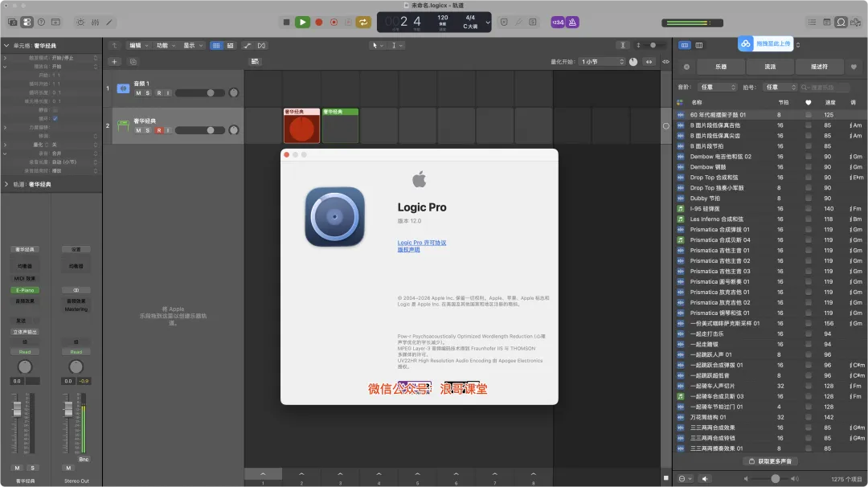This screenshot has height=487, width=868.
Task: Click the favorites heart filter button
Action: (x=854, y=67)
